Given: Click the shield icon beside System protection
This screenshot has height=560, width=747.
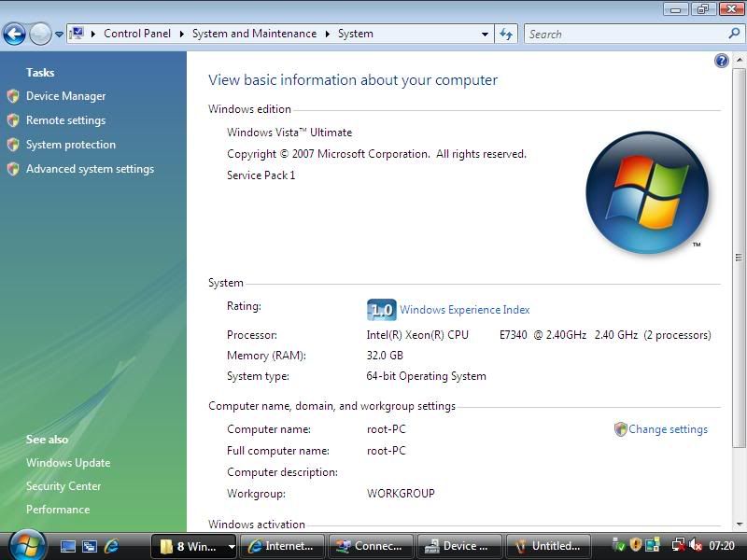Looking at the screenshot, I should pos(13,145).
